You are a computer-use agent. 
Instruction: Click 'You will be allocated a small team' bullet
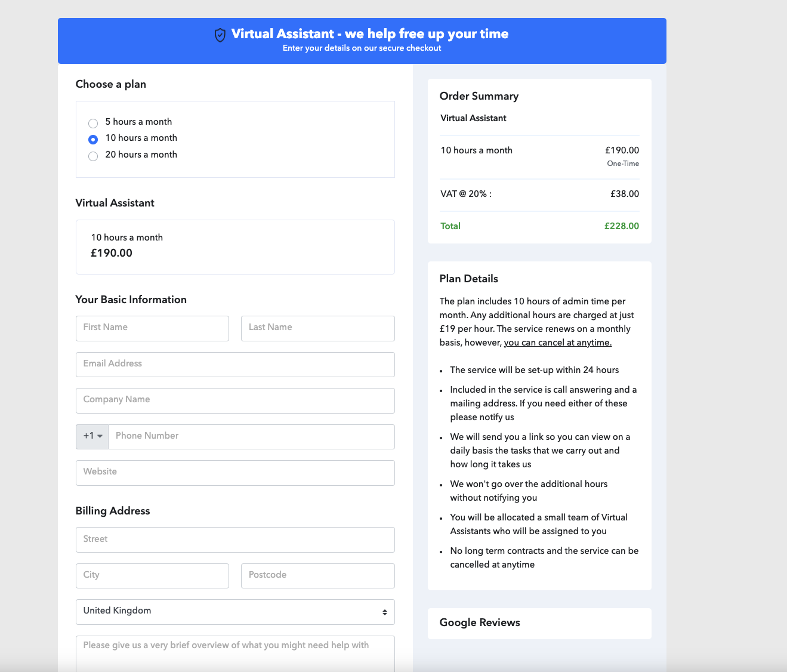(x=539, y=524)
